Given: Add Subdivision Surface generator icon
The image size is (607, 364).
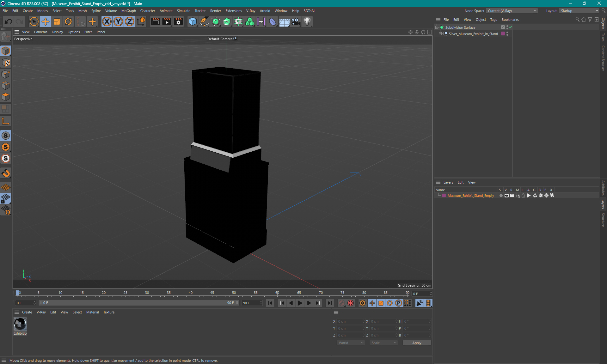Looking at the screenshot, I should [x=216, y=21].
